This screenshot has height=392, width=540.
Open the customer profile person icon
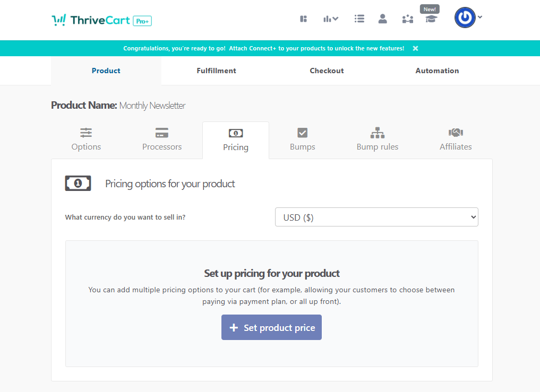pos(382,19)
